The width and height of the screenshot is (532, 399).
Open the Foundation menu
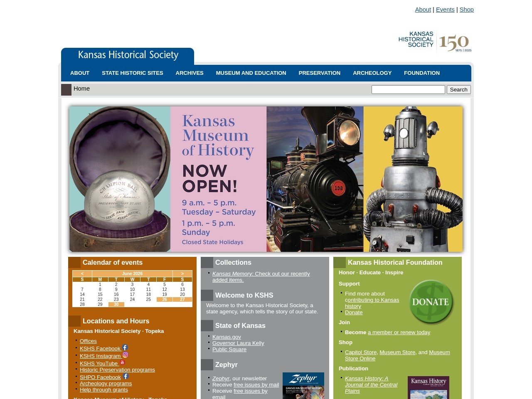tap(422, 73)
